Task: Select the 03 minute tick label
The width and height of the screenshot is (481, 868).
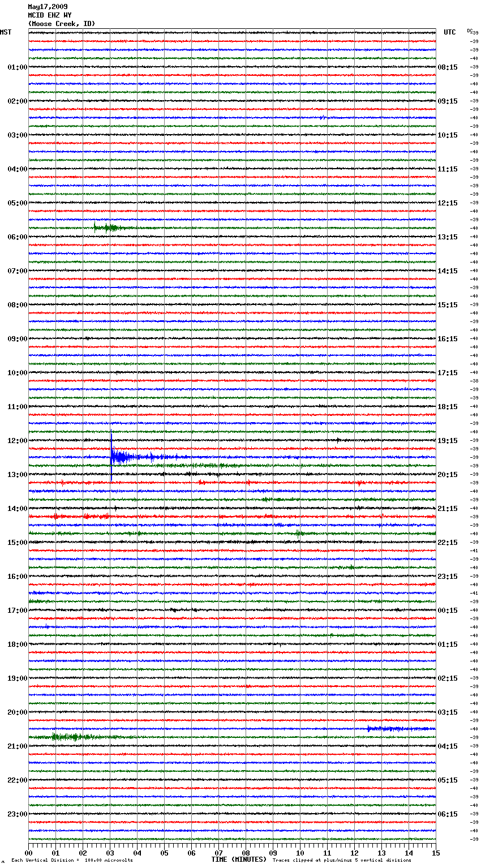Action: pos(110,853)
